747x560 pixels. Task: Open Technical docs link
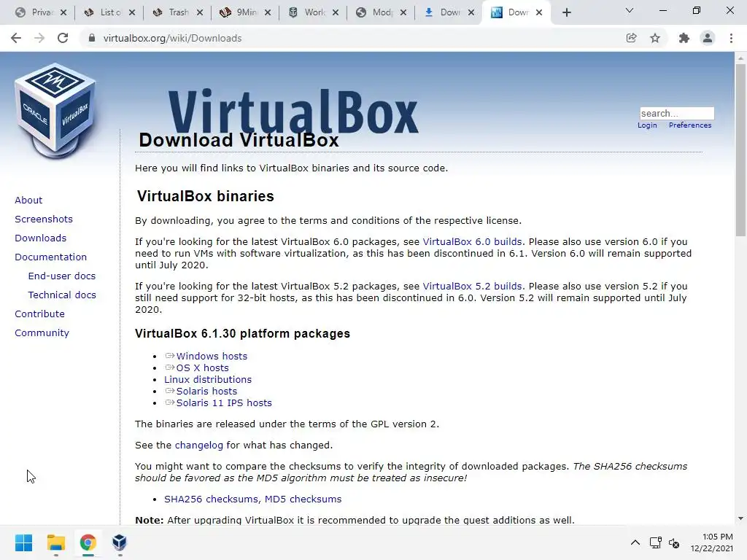click(62, 295)
